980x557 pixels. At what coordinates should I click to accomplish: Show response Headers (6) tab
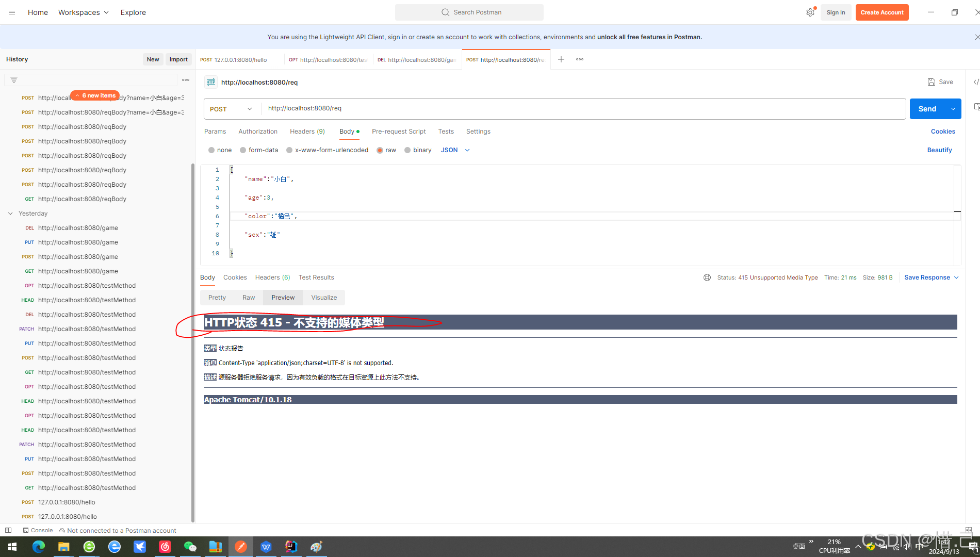click(272, 277)
